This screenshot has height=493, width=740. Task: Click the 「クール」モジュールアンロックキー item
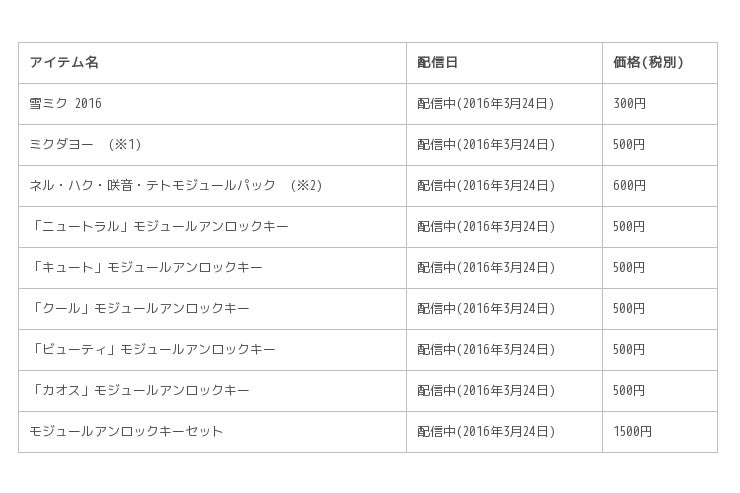point(139,309)
